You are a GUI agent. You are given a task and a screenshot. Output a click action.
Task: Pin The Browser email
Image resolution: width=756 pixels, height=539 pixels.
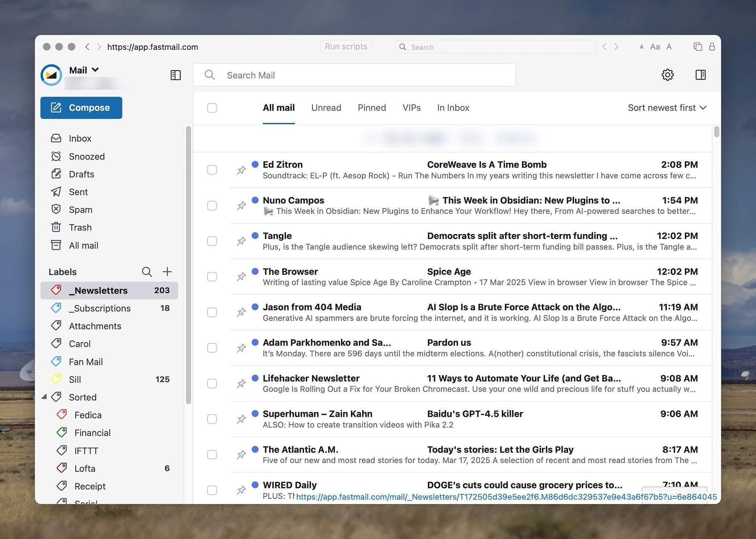click(x=241, y=277)
